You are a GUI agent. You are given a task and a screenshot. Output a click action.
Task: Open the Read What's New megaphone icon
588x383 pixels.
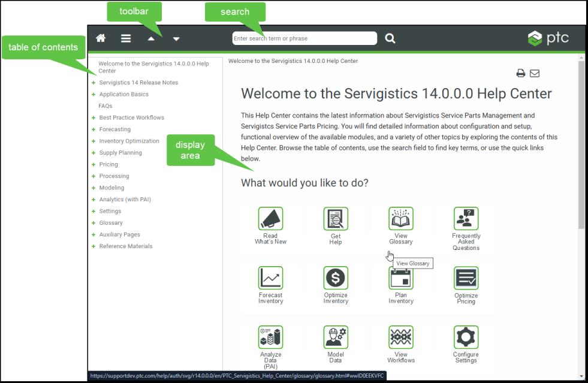pyautogui.click(x=270, y=218)
